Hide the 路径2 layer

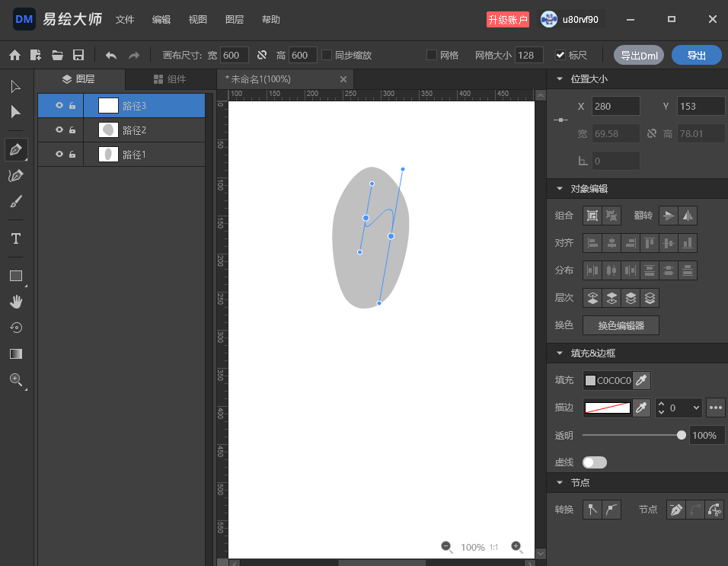59,130
